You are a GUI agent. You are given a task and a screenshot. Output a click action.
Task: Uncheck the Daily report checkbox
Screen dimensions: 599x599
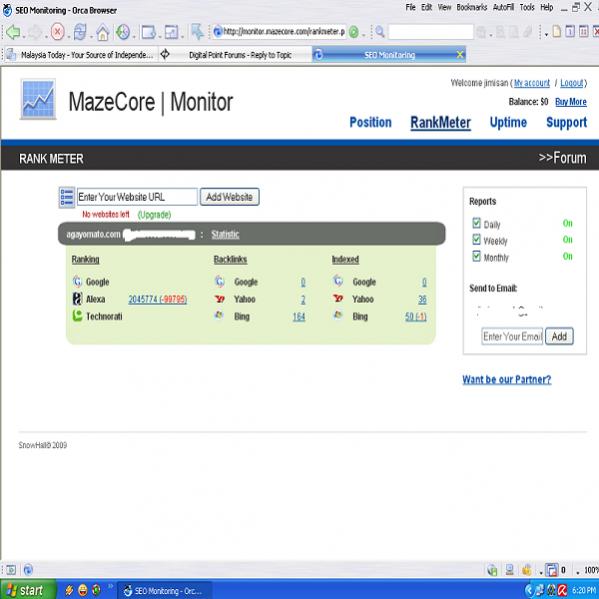tap(476, 223)
